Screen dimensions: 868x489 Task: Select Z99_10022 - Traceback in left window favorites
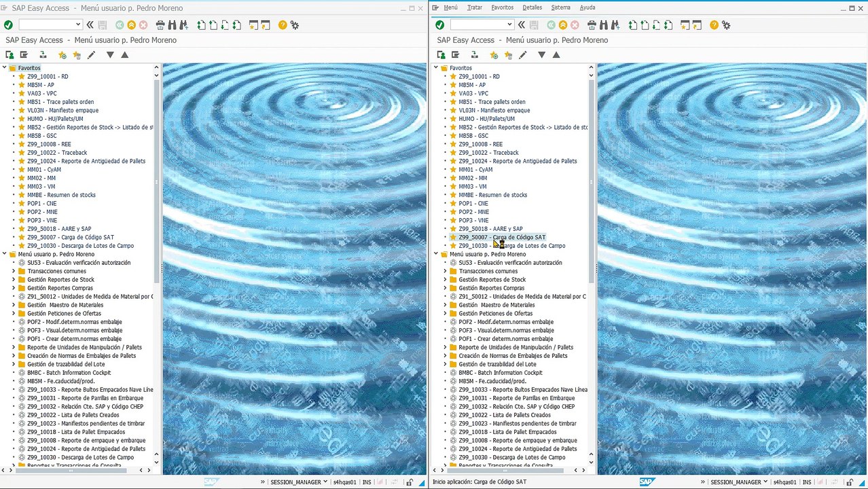pyautogui.click(x=57, y=153)
